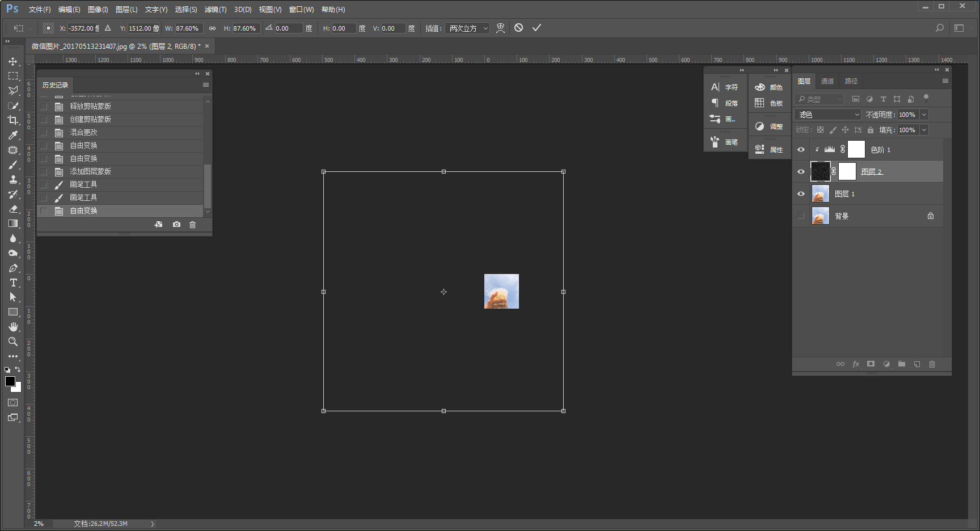Toggle lock all for layer

pos(871,130)
